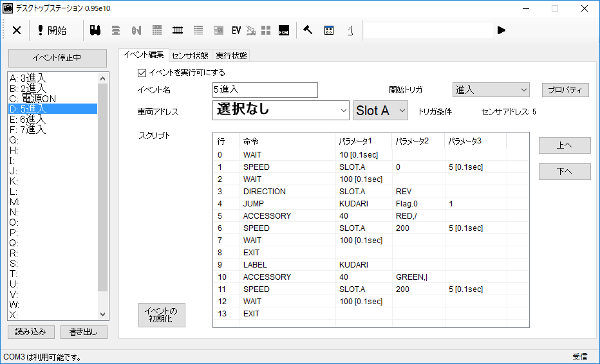Click the イベントの初期化 button
The image size is (600, 364).
[162, 315]
